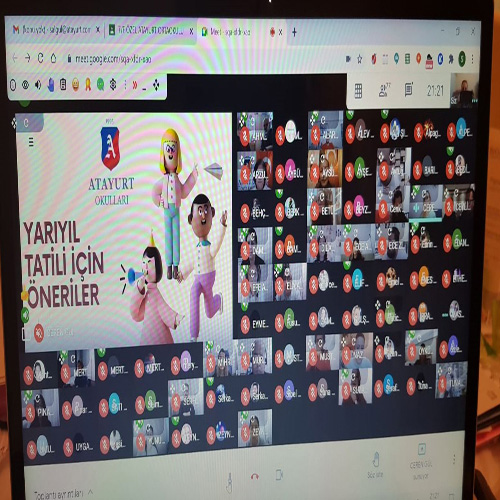
Task: Click the blue hand icon in extension bar
Action: tap(51, 85)
